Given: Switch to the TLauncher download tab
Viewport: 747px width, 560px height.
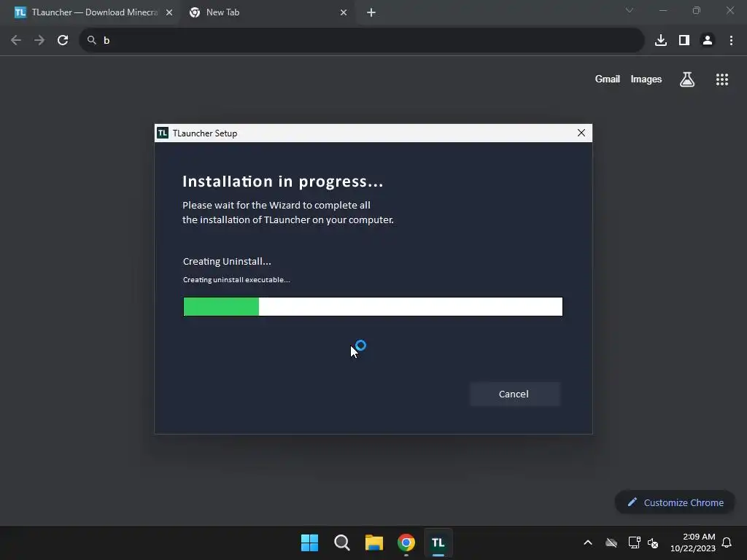Looking at the screenshot, I should [x=88, y=12].
